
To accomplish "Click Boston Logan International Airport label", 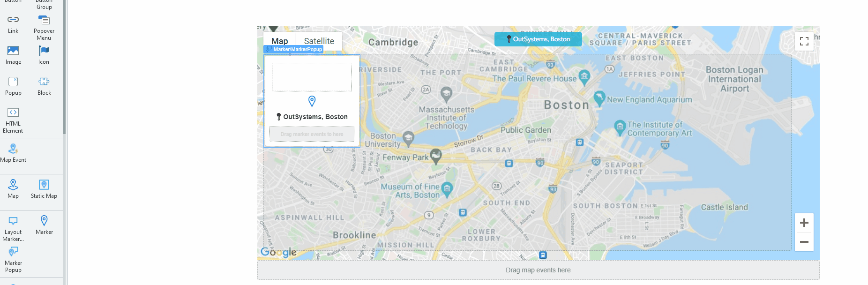I will coord(734,79).
